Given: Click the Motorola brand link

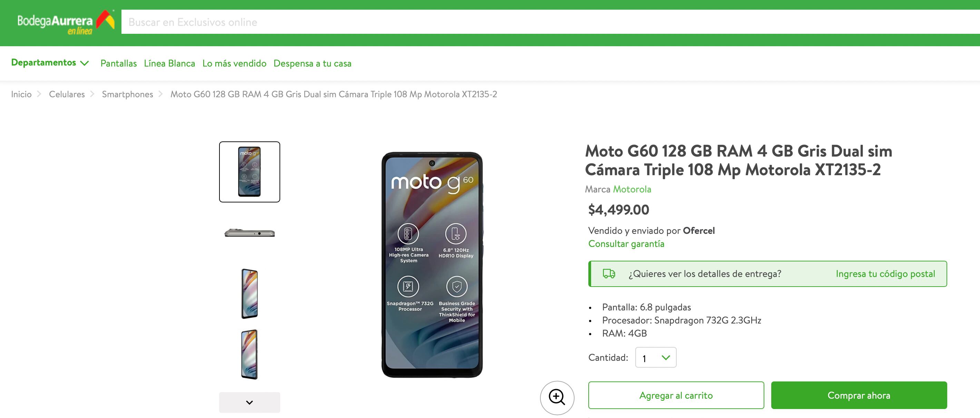Looking at the screenshot, I should pyautogui.click(x=632, y=189).
